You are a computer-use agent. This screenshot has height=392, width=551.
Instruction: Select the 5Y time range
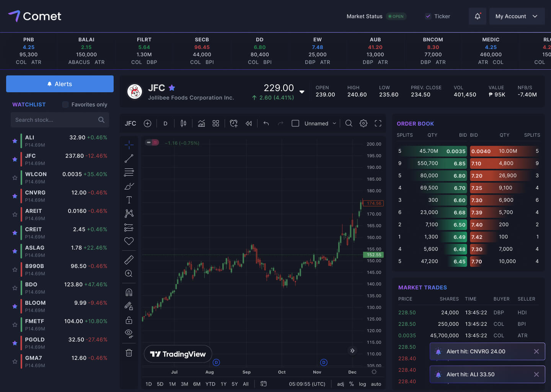click(235, 384)
